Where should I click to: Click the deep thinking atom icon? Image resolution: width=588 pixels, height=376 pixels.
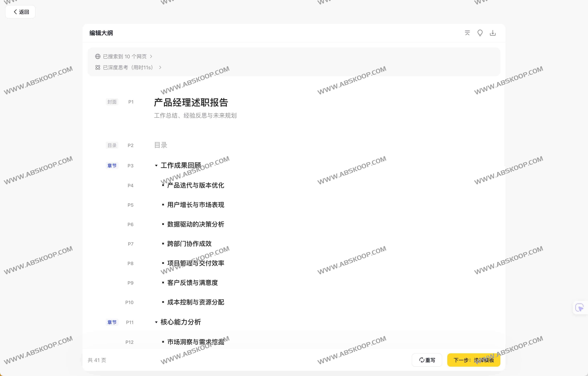click(x=98, y=67)
